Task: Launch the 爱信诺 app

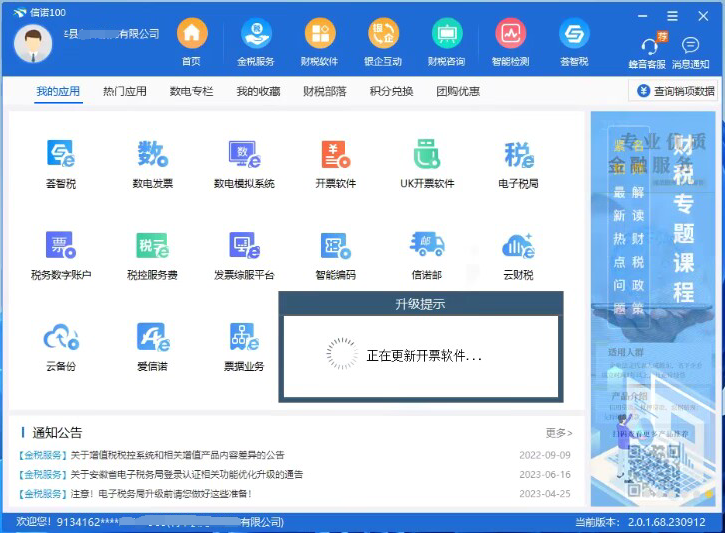Action: coord(153,347)
